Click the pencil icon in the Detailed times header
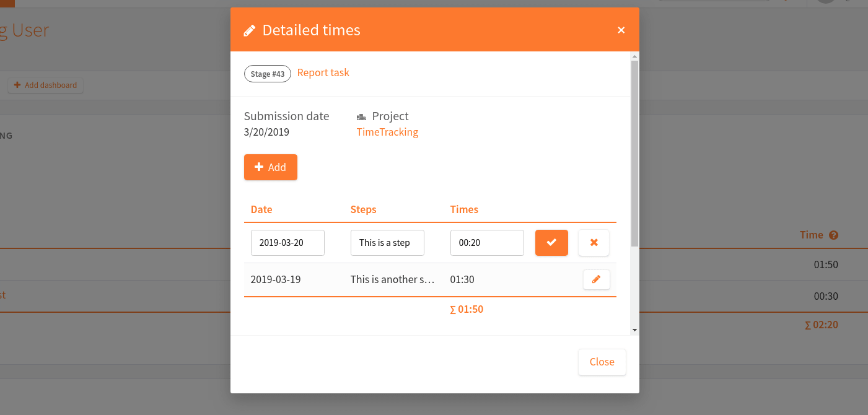 (250, 29)
